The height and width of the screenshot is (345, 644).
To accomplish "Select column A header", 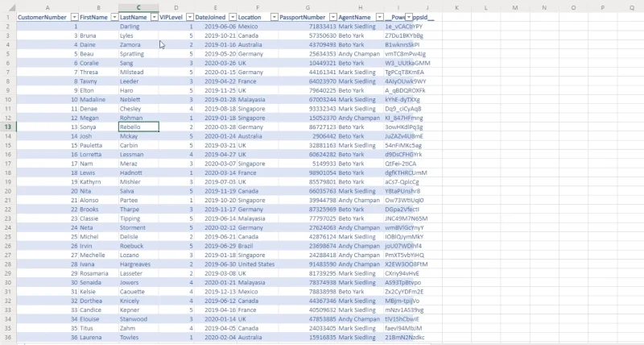I will coord(47,8).
